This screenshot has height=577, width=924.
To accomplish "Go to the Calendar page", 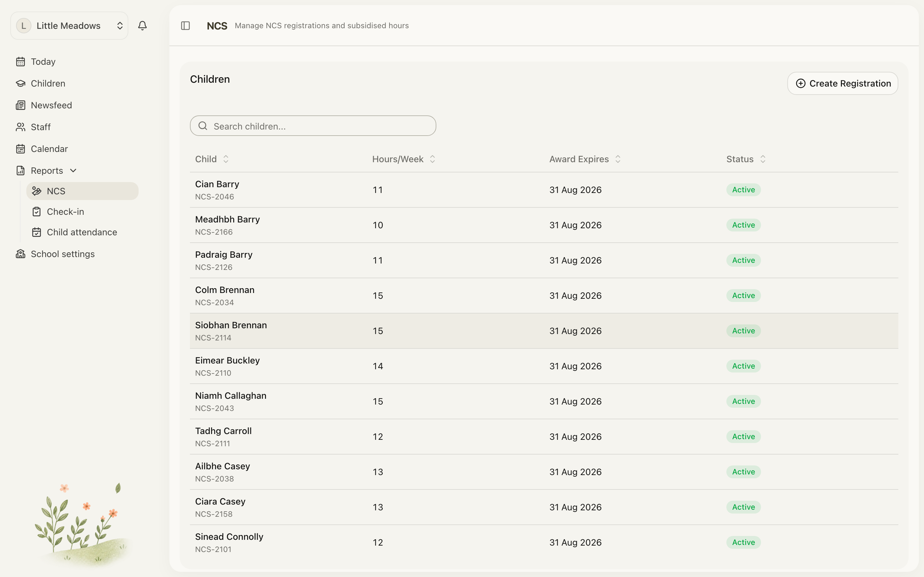I will 49,149.
